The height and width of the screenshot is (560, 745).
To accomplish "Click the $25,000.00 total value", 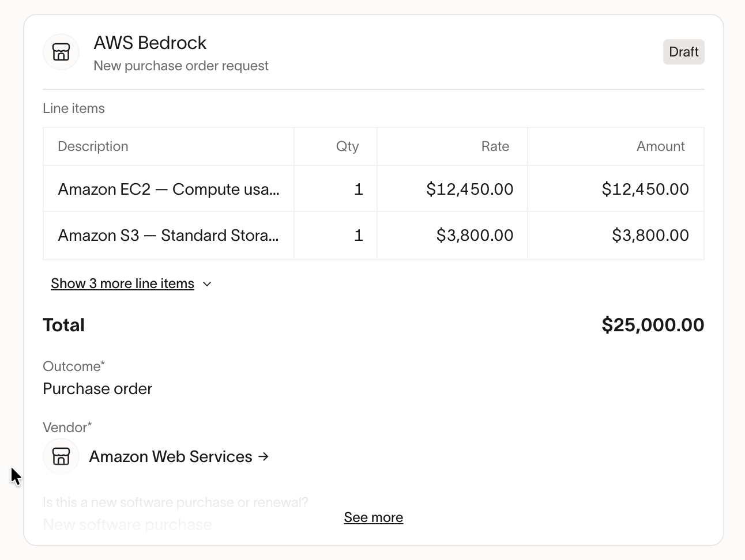I will pyautogui.click(x=653, y=325).
